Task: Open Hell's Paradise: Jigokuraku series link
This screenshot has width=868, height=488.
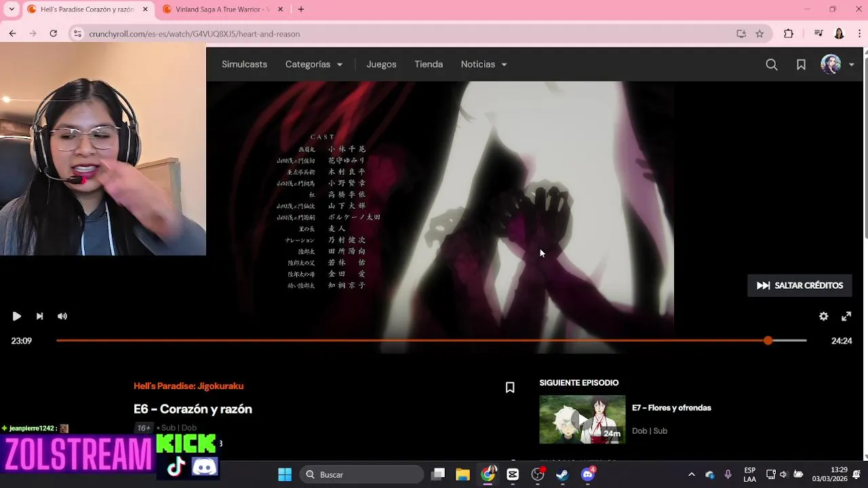Action: (x=189, y=386)
